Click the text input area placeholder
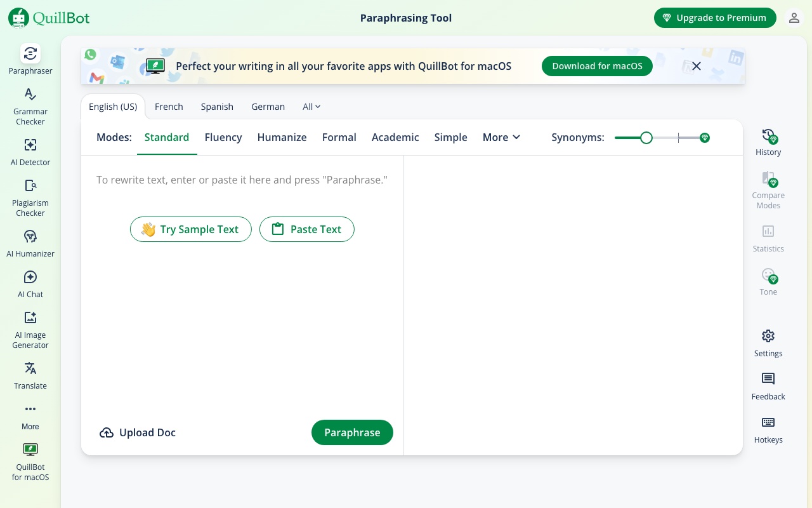The image size is (812, 508). coord(242,180)
